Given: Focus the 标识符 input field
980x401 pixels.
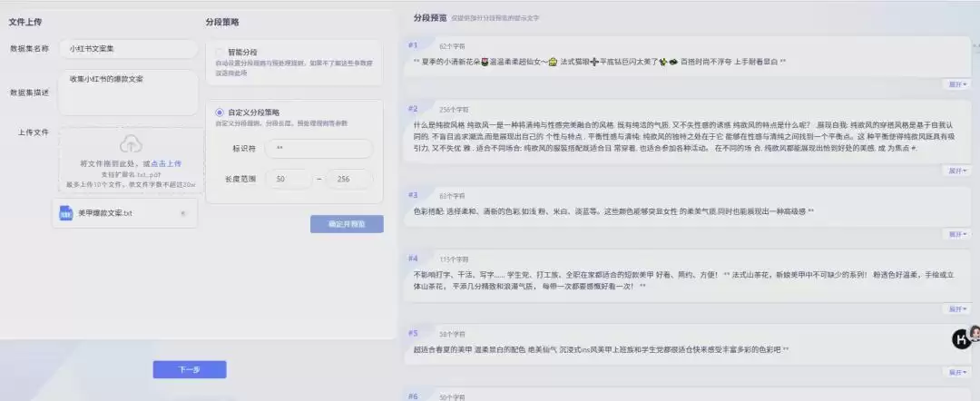Looking at the screenshot, I should coord(318,149).
